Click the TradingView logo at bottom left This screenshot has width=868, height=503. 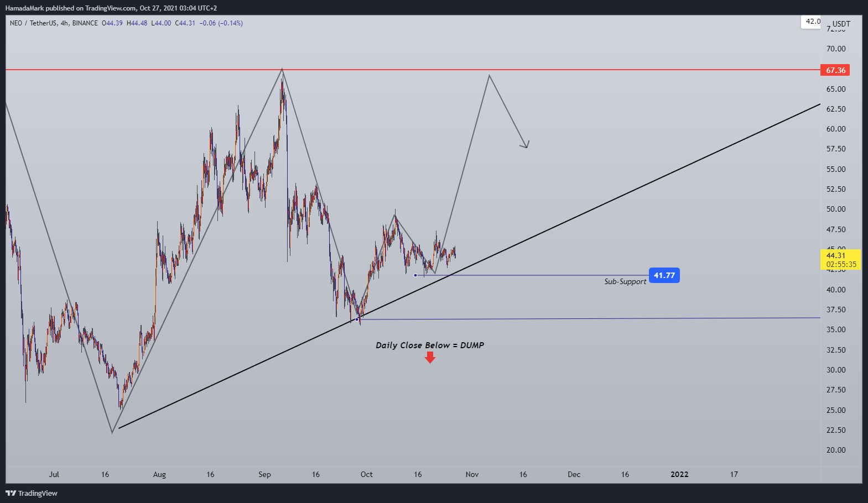point(32,493)
